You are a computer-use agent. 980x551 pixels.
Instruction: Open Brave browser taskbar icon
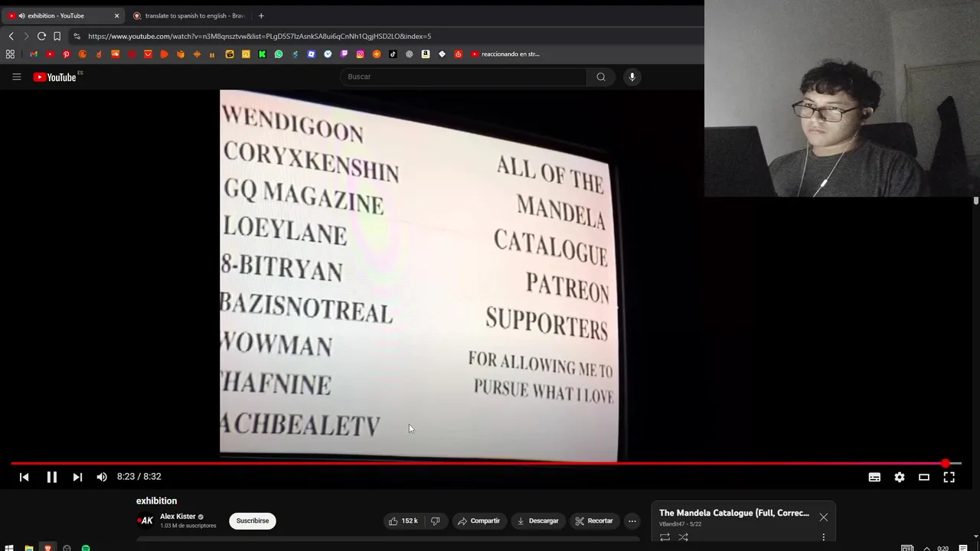pos(47,548)
